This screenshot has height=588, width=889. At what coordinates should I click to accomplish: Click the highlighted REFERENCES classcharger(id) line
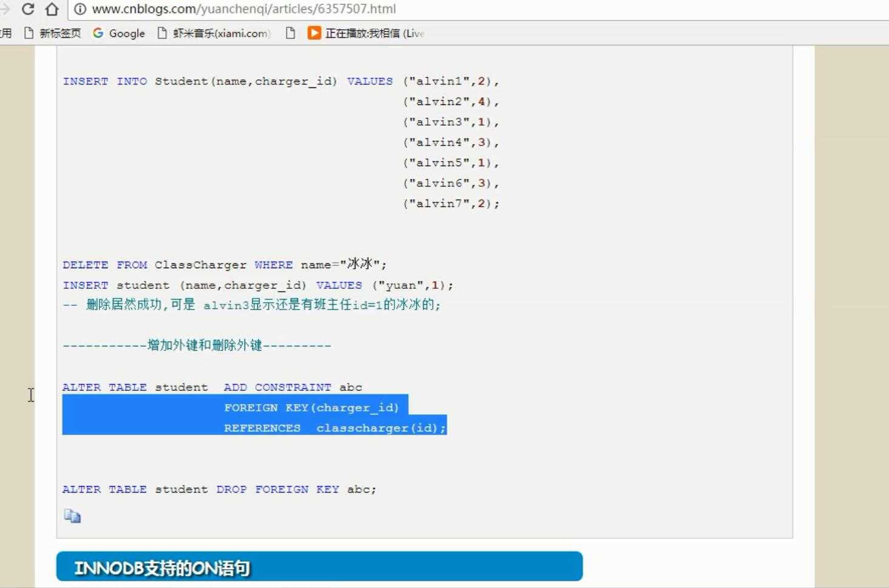point(335,428)
